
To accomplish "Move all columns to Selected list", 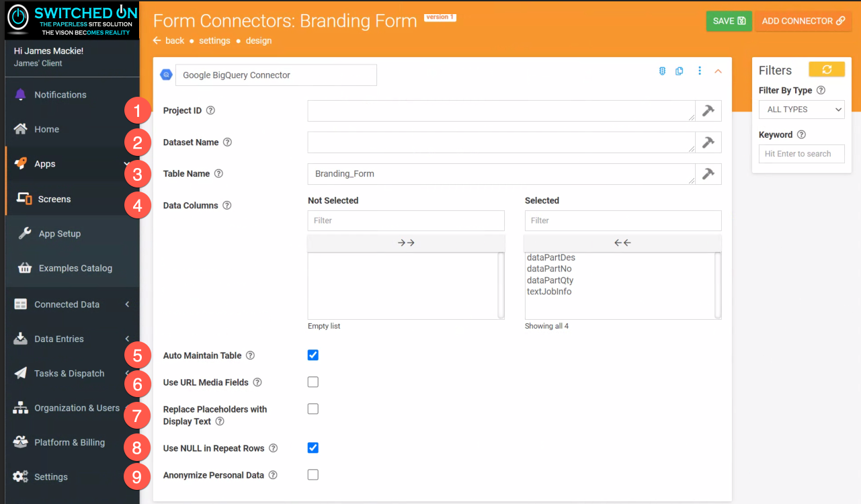I will coord(406,243).
